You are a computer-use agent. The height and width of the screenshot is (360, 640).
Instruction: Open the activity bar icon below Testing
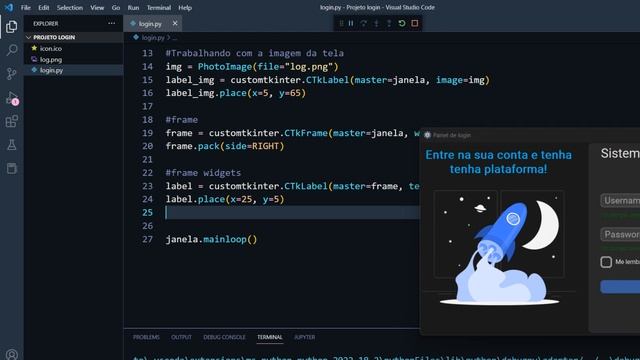coord(11,168)
